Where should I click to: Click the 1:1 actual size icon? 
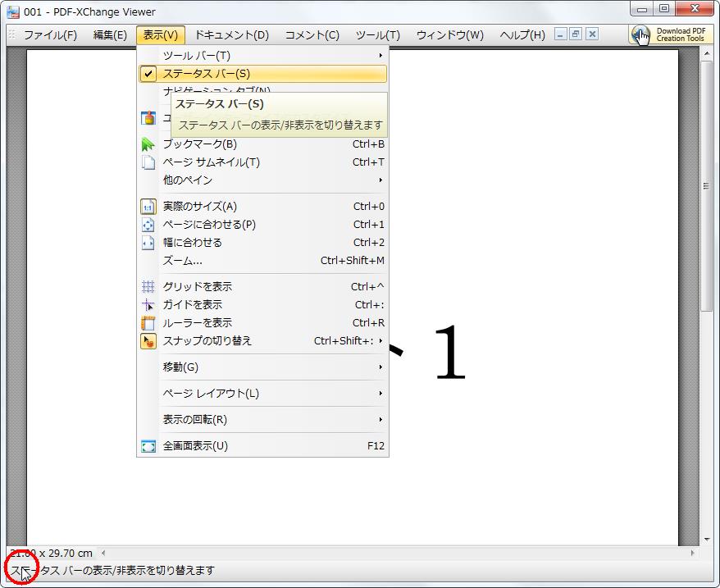point(148,207)
